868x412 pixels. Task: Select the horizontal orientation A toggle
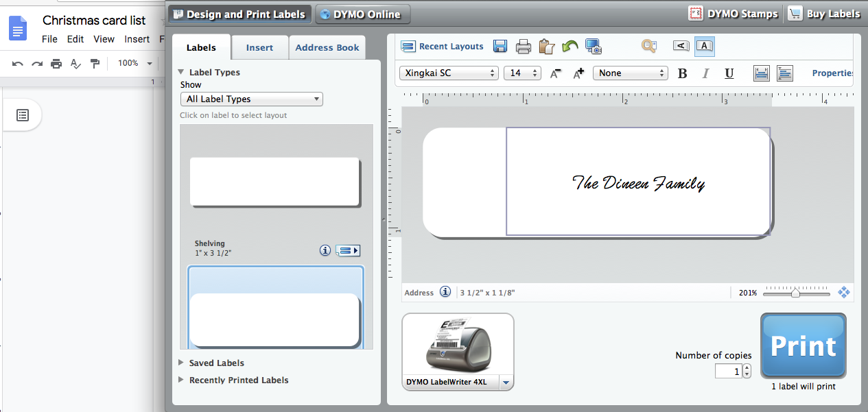[705, 46]
